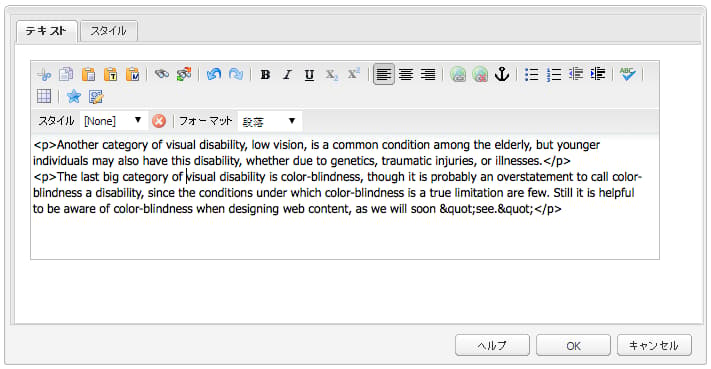Viewport: 711px width, 369px height.
Task: Click the キャンセル button
Action: 654,345
